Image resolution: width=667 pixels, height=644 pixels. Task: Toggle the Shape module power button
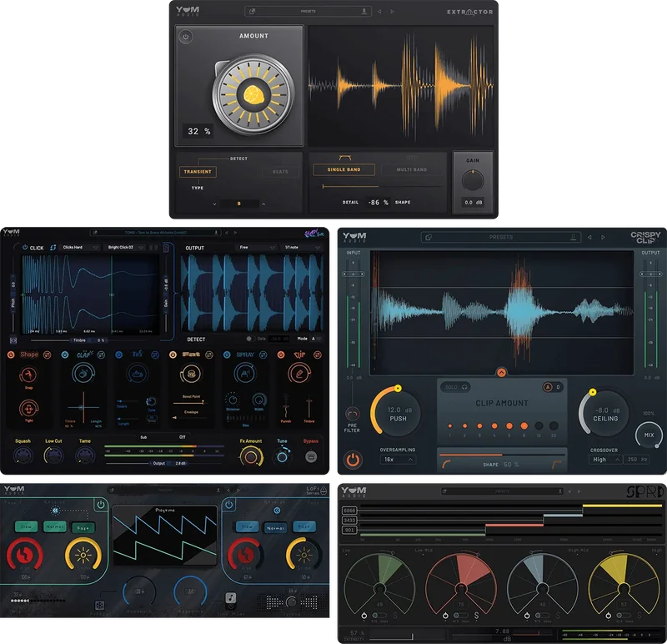coord(11,355)
